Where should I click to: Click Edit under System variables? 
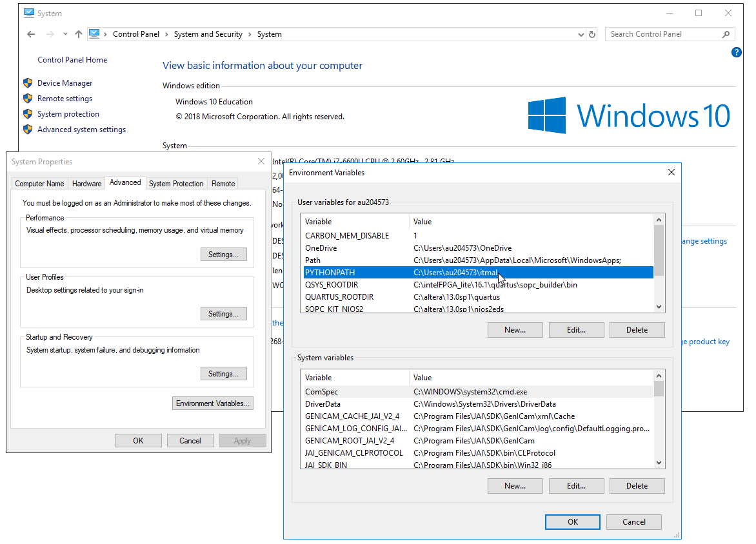pyautogui.click(x=577, y=486)
